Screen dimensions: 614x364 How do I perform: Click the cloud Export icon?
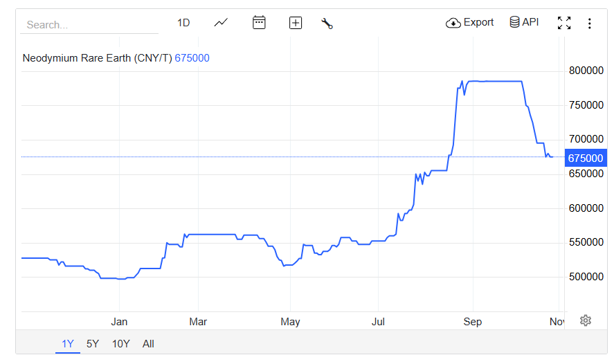point(453,23)
